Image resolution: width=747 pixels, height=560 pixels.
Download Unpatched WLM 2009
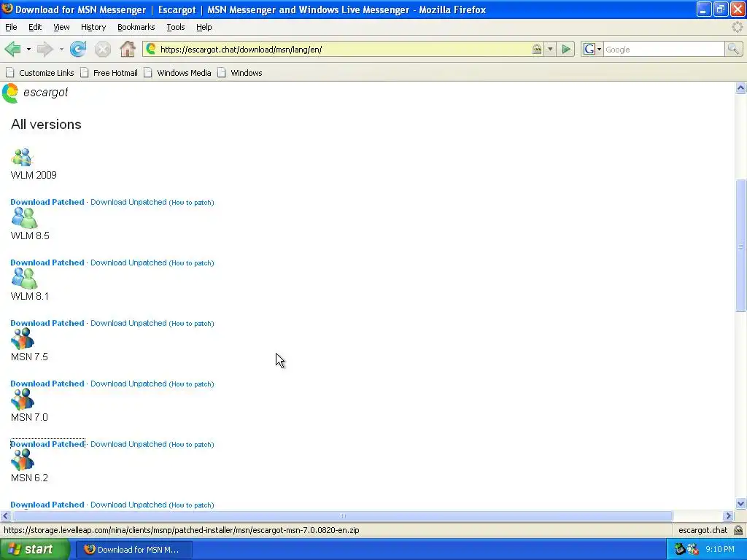click(x=128, y=202)
